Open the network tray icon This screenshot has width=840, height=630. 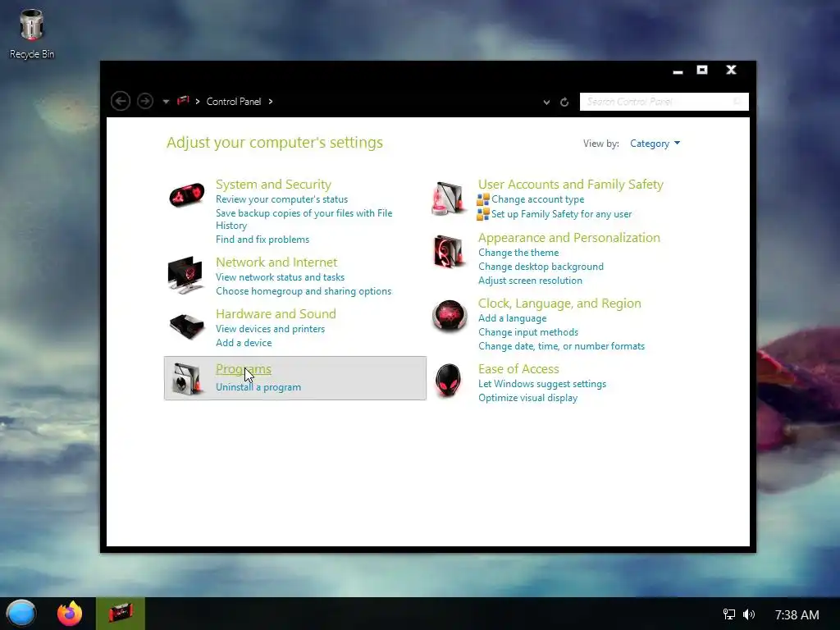(x=729, y=614)
